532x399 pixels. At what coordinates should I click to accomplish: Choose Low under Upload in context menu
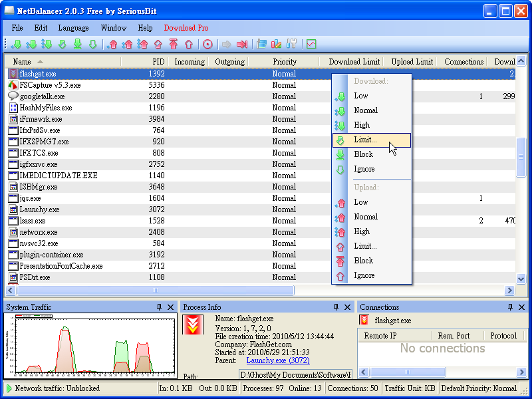coord(372,202)
